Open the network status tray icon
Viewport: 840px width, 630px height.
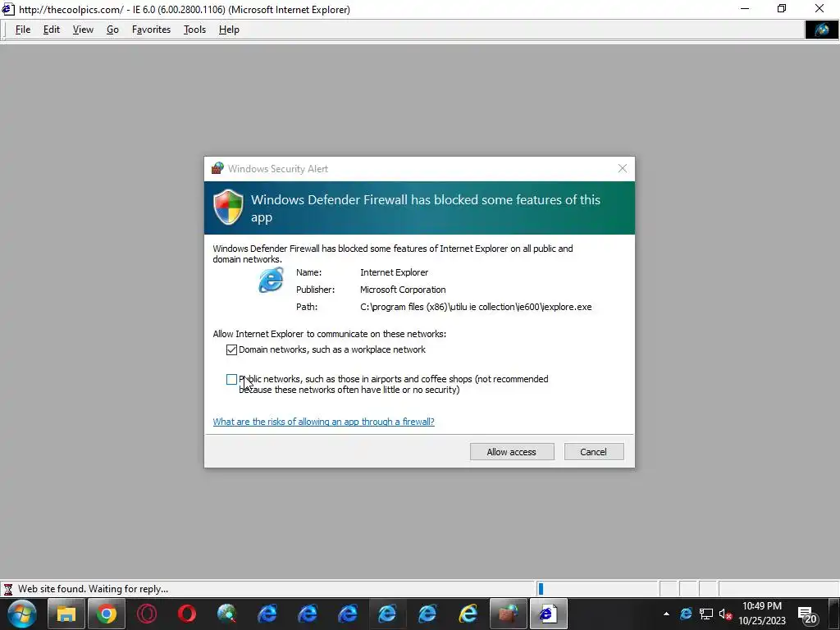click(705, 614)
